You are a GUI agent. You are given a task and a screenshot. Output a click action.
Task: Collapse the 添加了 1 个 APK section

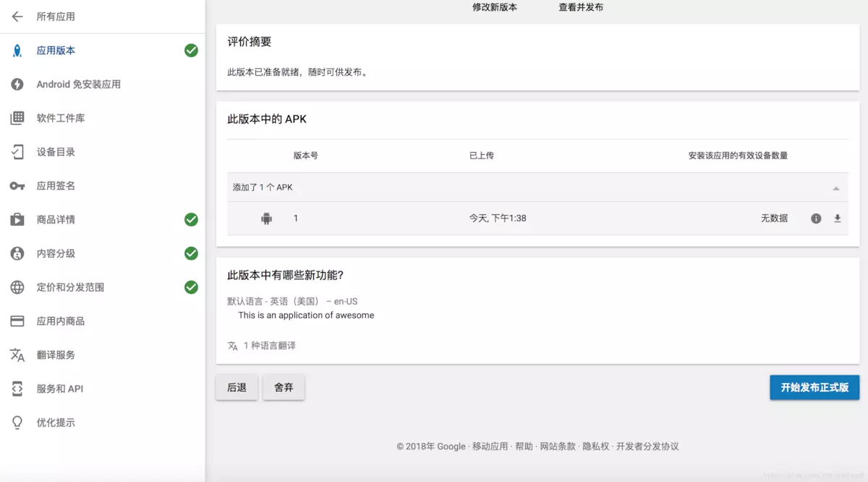pos(836,187)
